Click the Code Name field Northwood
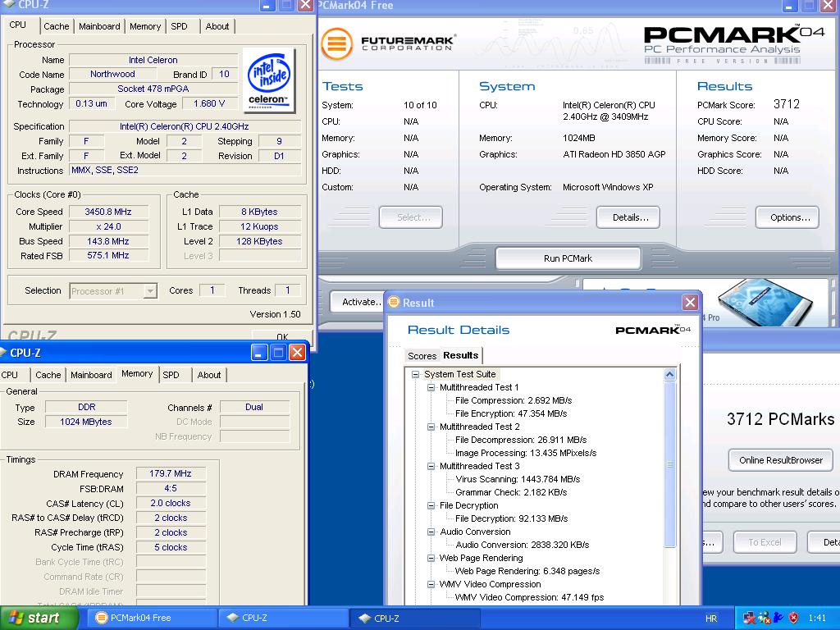Screen dimensions: 840x630 point(112,74)
